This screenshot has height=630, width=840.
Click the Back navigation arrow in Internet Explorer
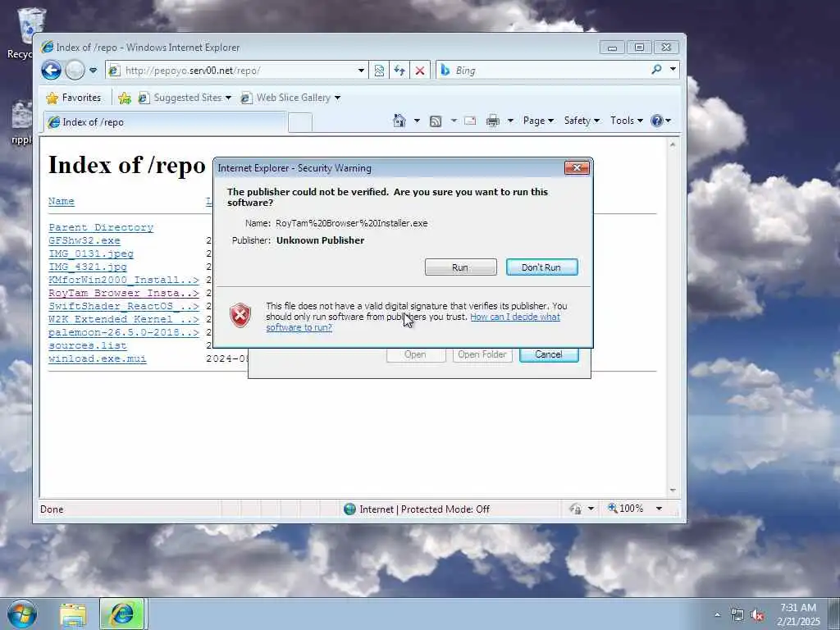coord(52,71)
